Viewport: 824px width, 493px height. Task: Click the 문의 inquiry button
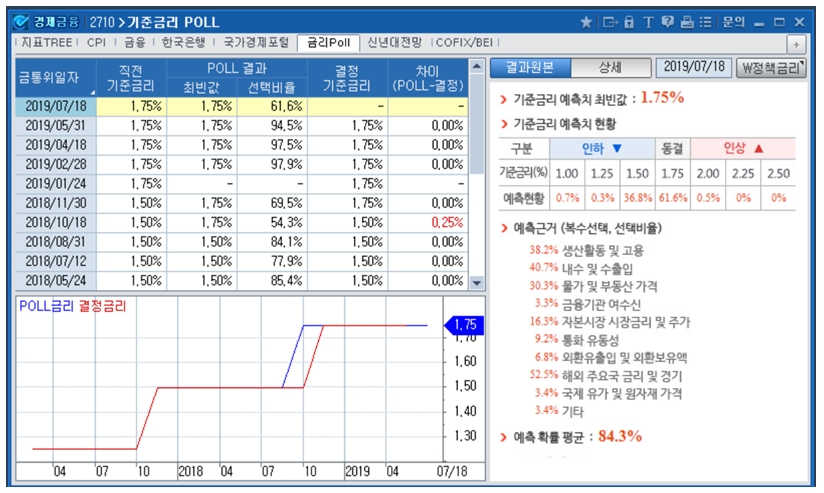[733, 22]
